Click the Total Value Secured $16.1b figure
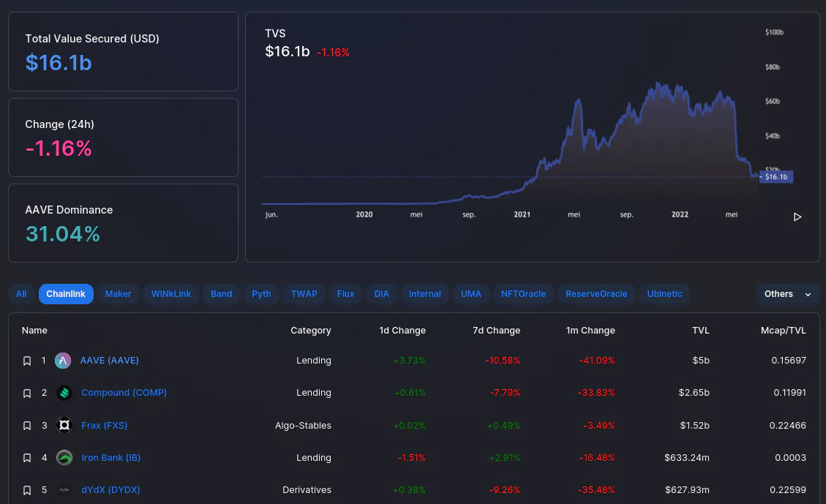The height and width of the screenshot is (504, 826). 59,63
